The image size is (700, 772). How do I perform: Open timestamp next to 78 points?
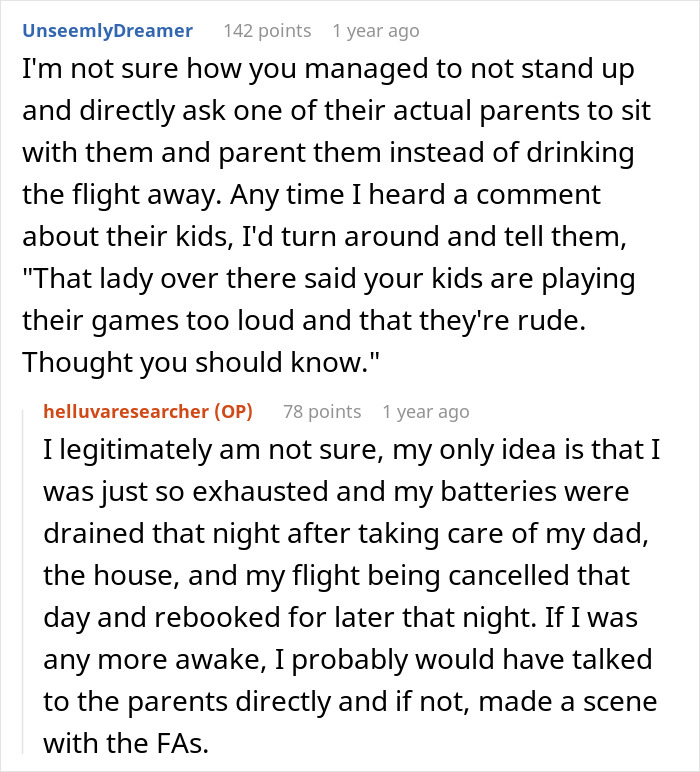426,412
